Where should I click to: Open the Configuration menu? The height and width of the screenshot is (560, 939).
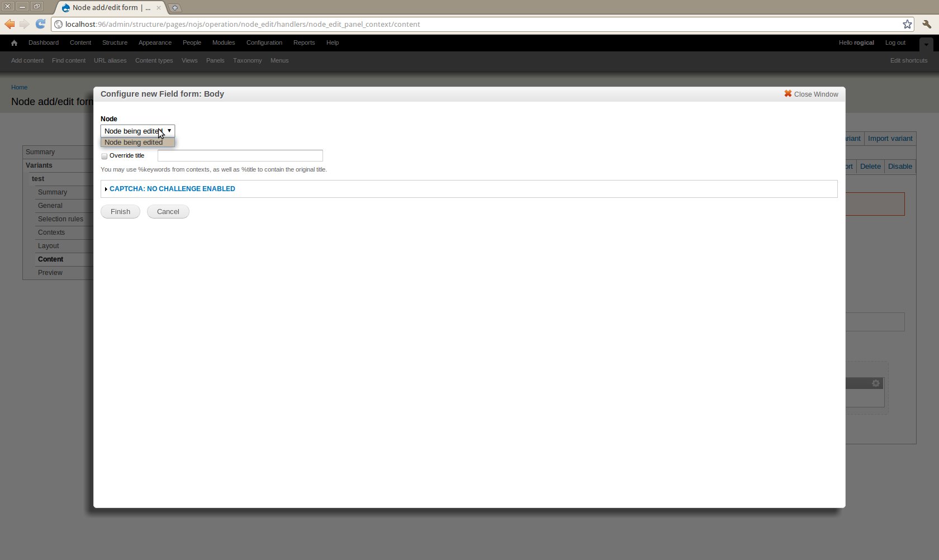coord(264,42)
